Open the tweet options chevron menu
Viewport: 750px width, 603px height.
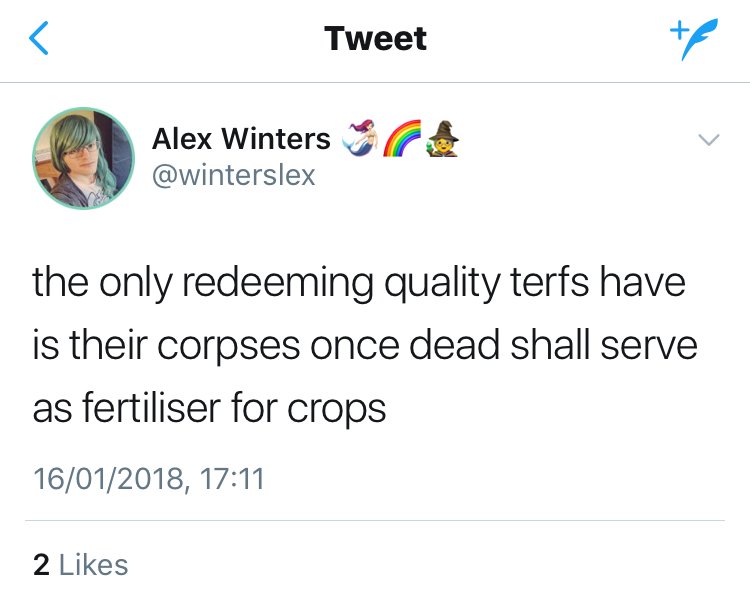coord(707,140)
